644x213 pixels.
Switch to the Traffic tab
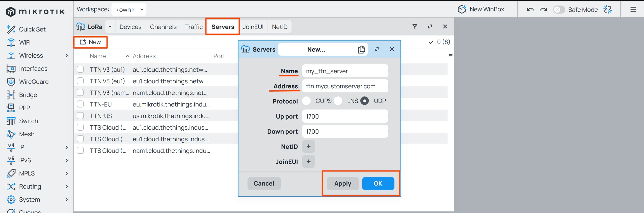(194, 27)
